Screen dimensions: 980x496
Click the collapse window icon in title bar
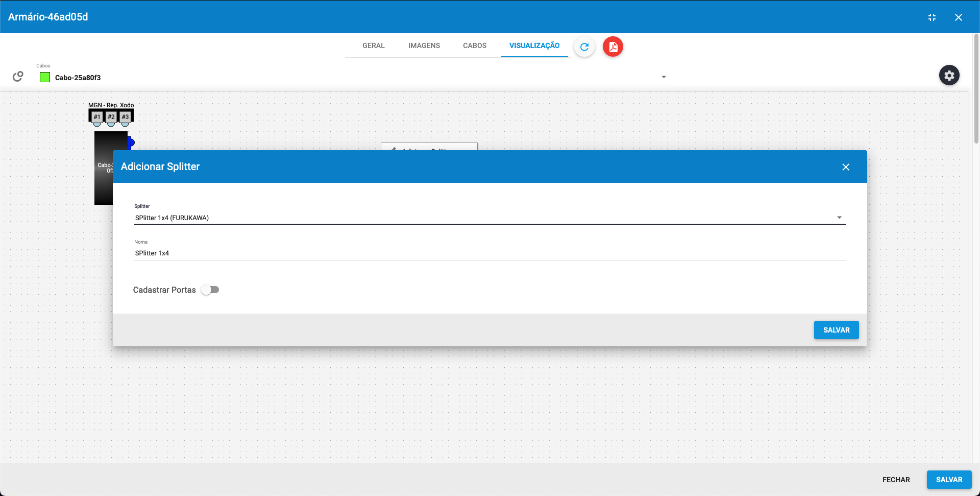pos(932,17)
